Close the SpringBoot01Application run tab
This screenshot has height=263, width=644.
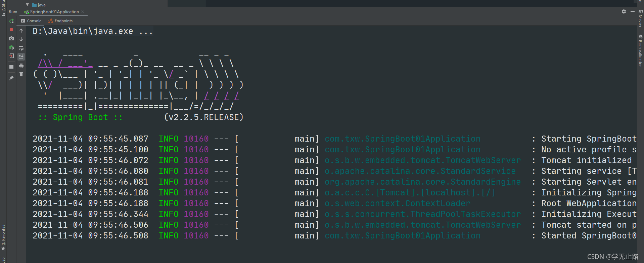click(83, 12)
